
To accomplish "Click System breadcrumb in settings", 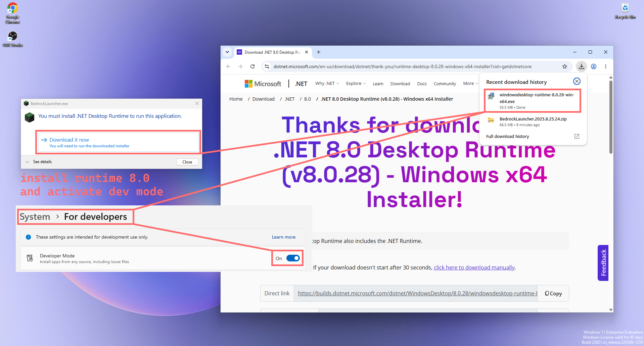I will tap(35, 217).
